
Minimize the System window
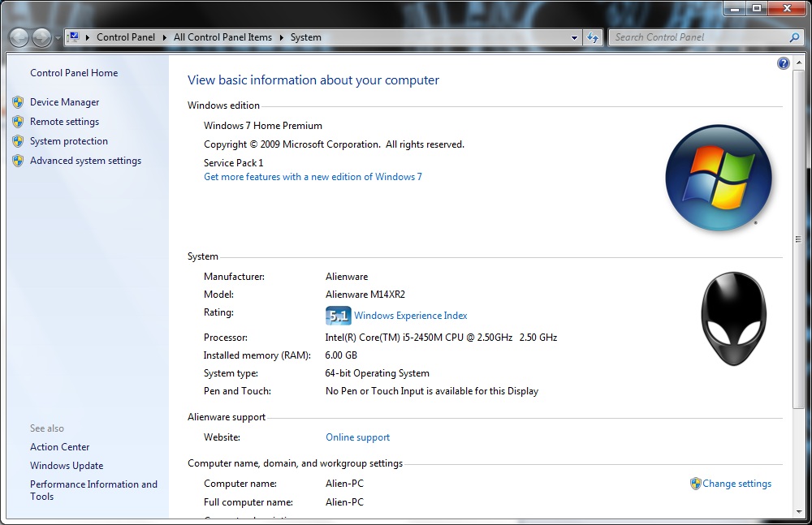coord(734,8)
